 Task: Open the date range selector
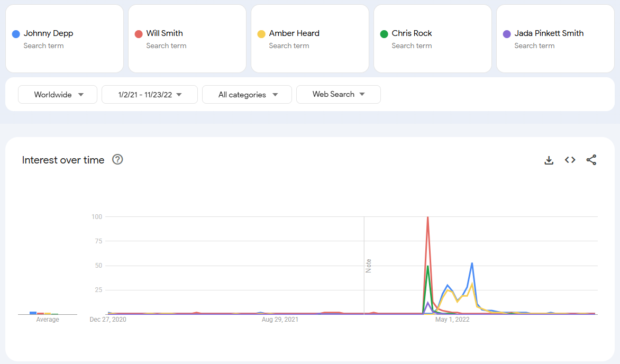coord(149,94)
